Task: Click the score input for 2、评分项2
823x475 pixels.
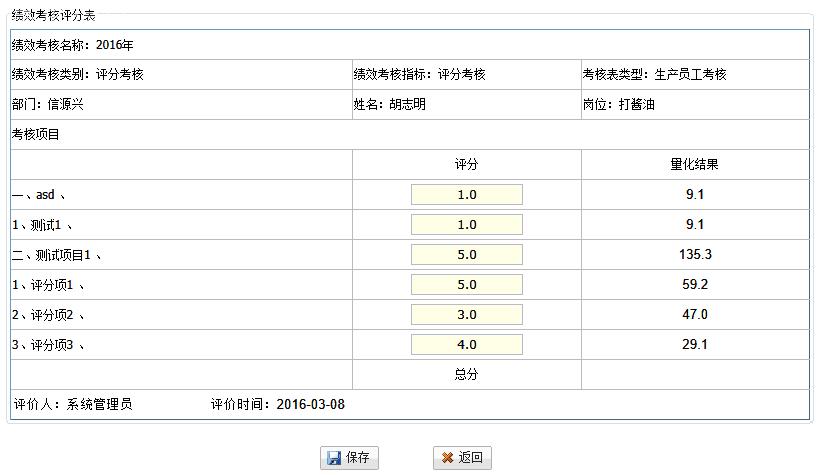Action: 466,315
